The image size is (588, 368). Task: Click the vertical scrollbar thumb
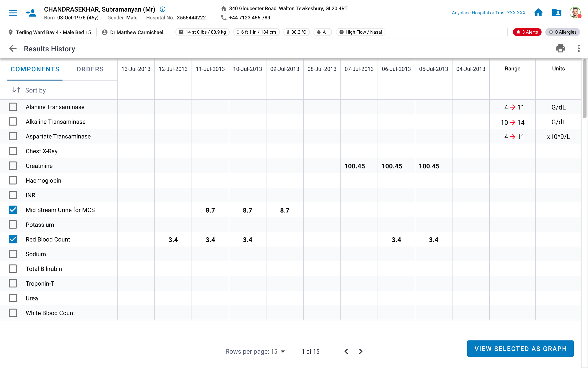tap(584, 89)
